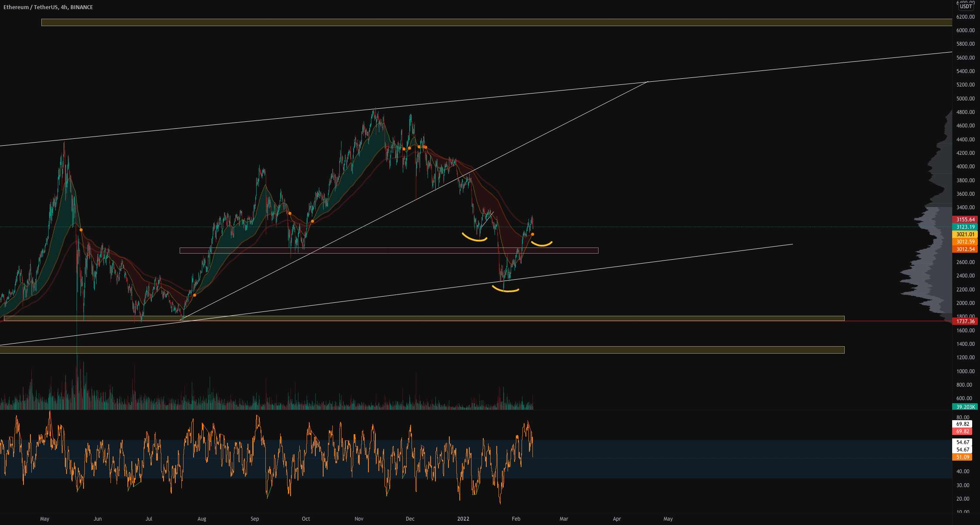
Task: Click the orange 3012.59 price label
Action: click(965, 242)
